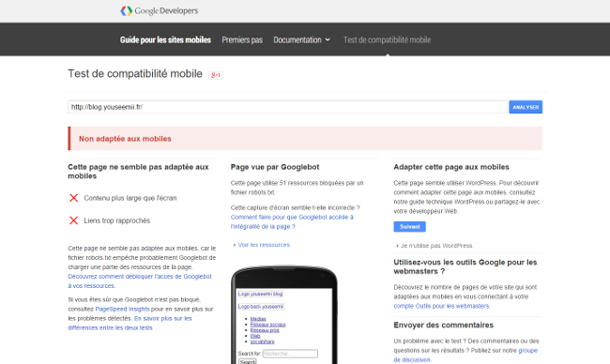Go to 'Premiers pas' section
The height and width of the screenshot is (364, 610).
tap(242, 39)
